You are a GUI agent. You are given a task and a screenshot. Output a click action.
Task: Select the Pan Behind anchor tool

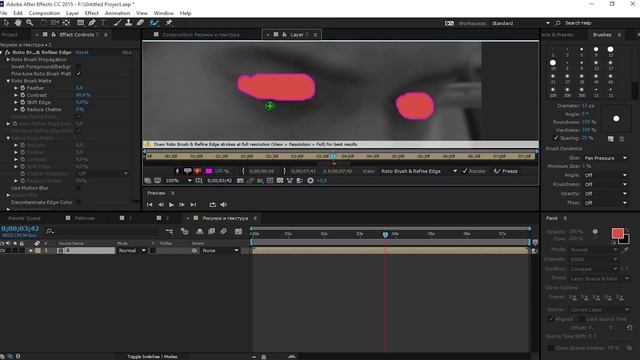(66, 23)
